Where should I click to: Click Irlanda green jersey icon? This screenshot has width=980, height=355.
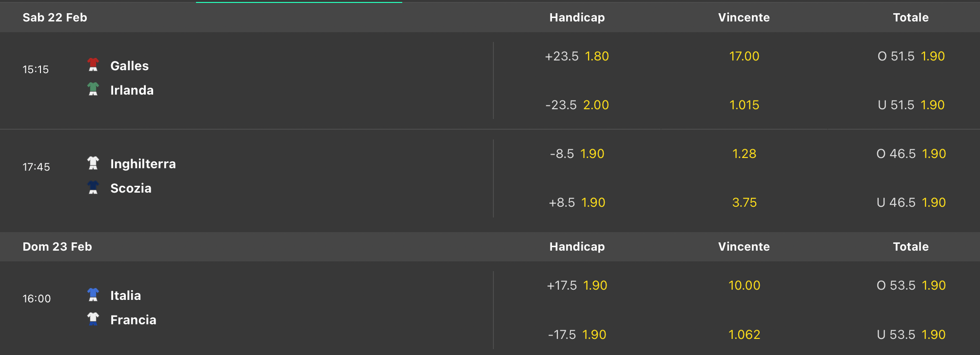tap(93, 89)
